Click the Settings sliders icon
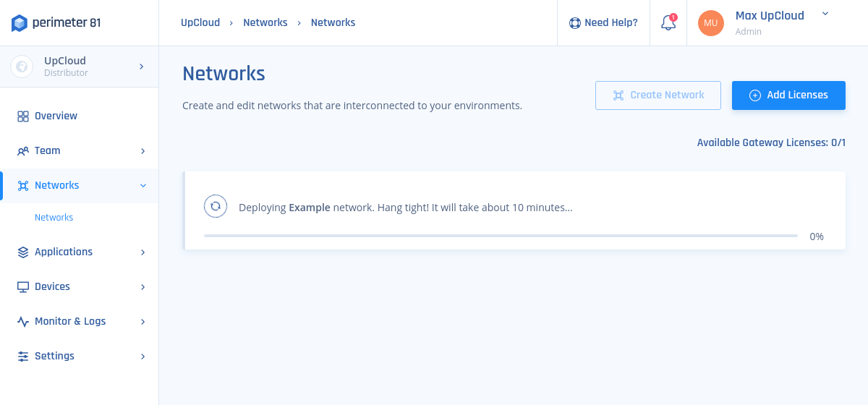The image size is (868, 405). (23, 356)
